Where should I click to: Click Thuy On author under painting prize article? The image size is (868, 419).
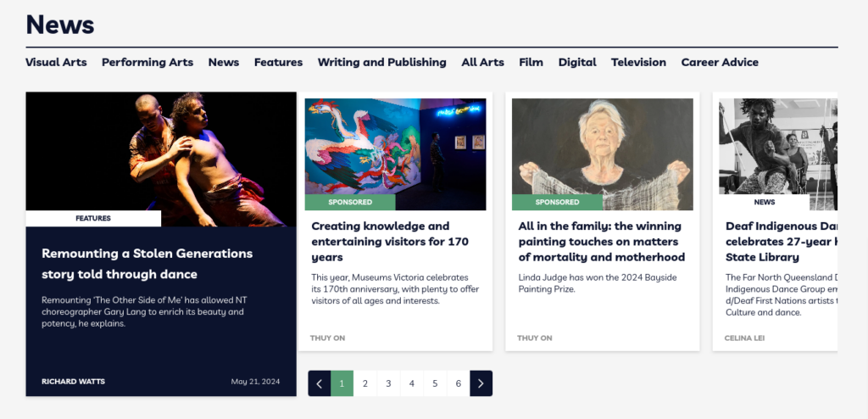tap(534, 338)
